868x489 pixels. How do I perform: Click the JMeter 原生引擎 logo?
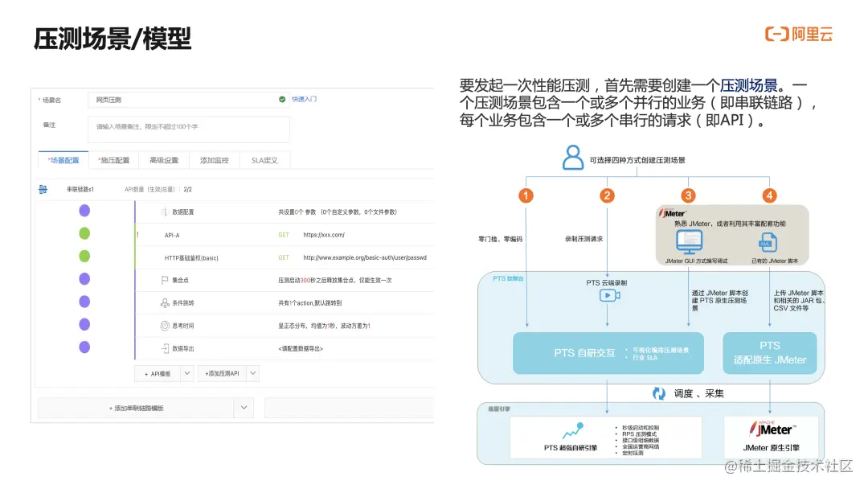[x=773, y=429]
